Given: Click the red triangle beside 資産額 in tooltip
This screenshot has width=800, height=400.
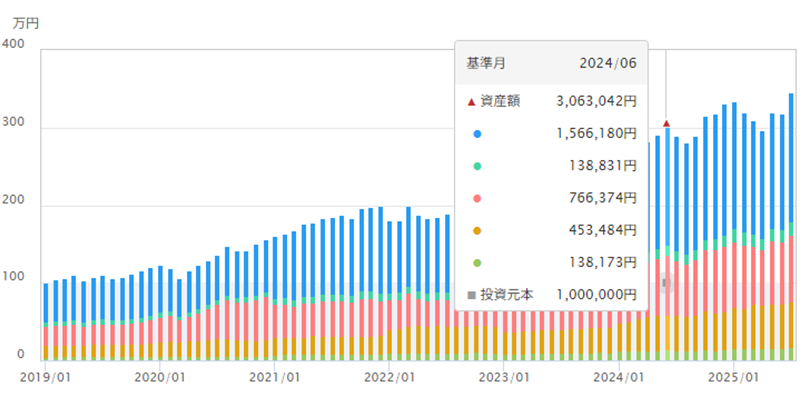Looking at the screenshot, I should [472, 101].
